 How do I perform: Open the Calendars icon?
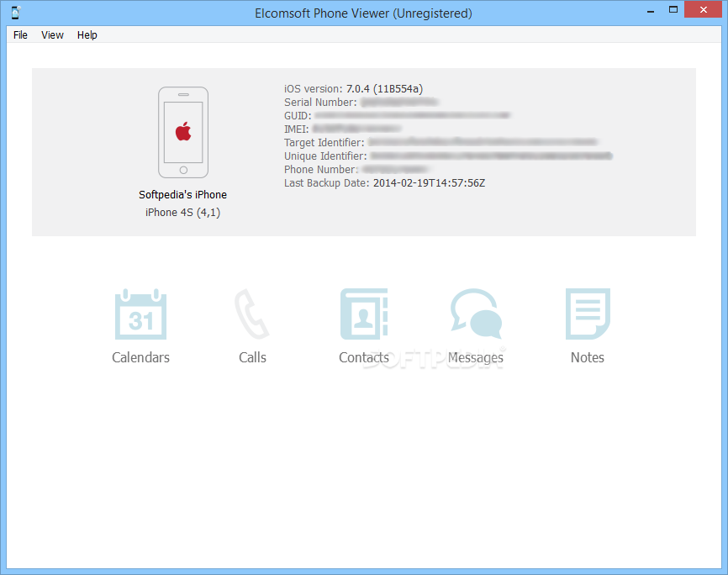coord(140,314)
